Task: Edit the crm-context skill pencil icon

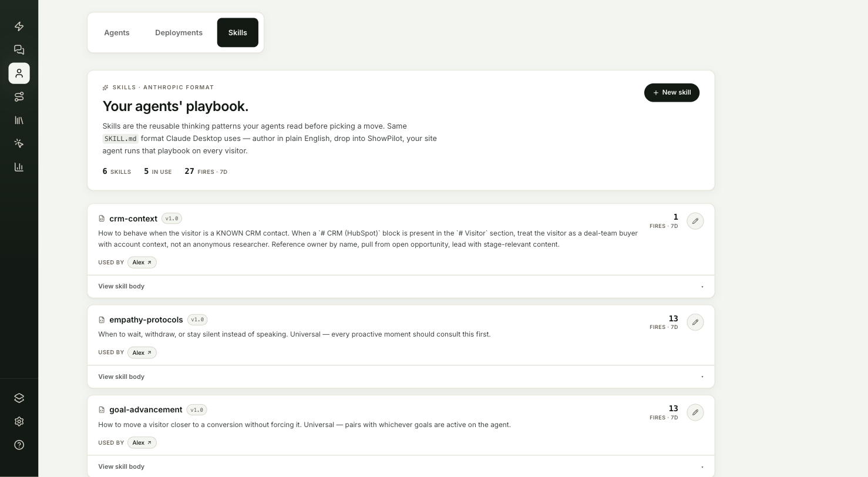Action: 695,221
